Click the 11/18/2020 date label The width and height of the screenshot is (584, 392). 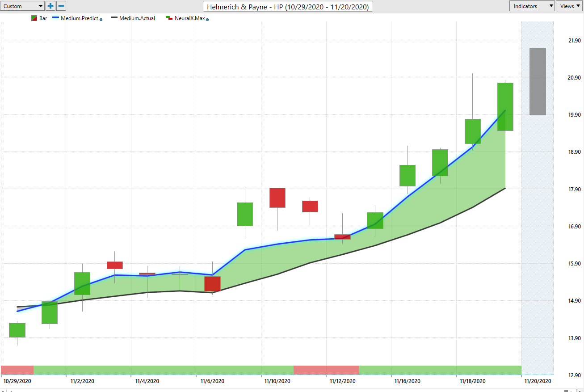coord(473,381)
